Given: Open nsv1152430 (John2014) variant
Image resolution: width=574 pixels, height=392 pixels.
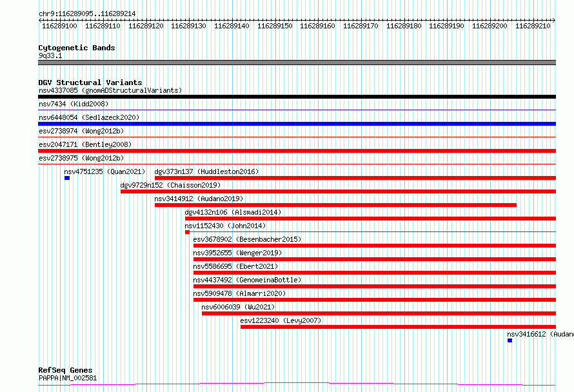Looking at the screenshot, I should click(x=225, y=226).
